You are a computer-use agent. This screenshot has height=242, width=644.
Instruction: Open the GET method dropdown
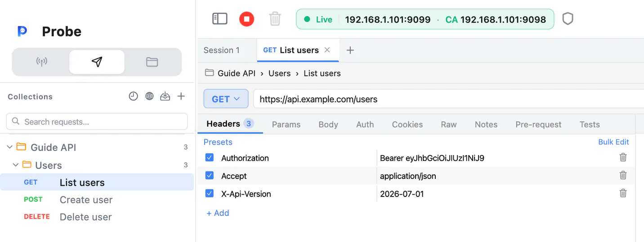click(x=226, y=99)
